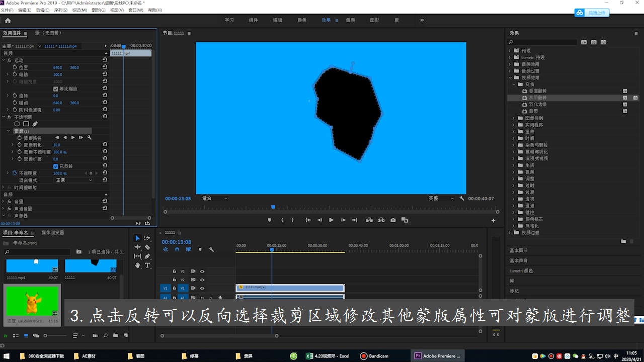Collapse the mask (1) group
Screen dimensions: 644x362
coord(9,131)
